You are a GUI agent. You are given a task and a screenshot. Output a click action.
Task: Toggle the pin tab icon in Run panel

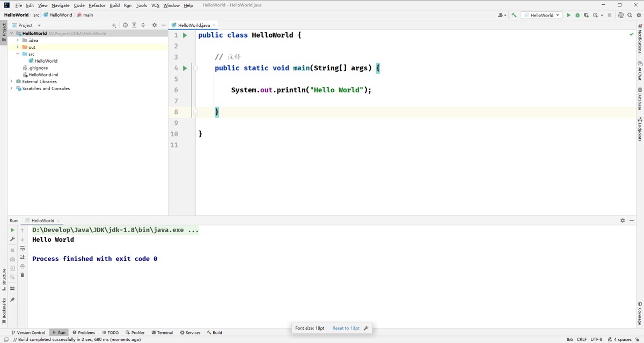pos(12,300)
